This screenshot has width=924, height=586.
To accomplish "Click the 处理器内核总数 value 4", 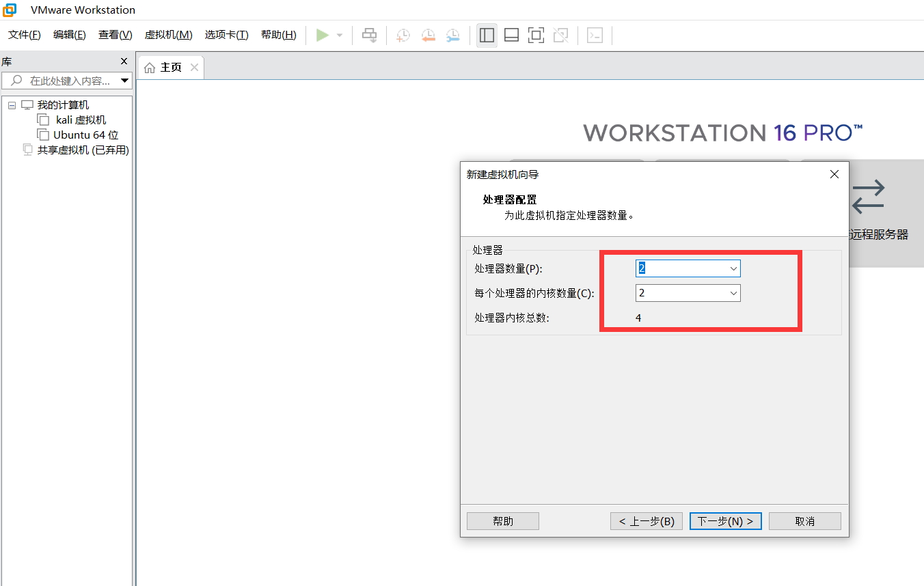I will click(638, 318).
